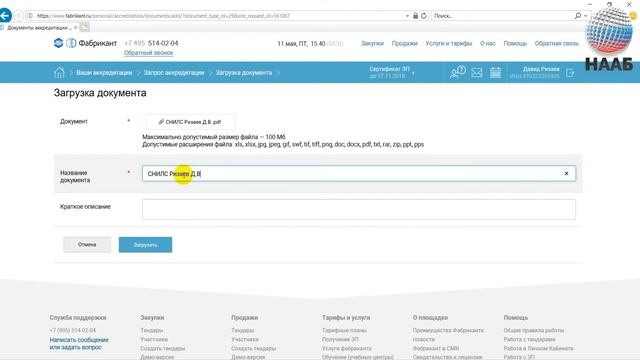This screenshot has width=640, height=360.
Task: Open the 'Услуги и тарифы' menu item
Action: [449, 43]
